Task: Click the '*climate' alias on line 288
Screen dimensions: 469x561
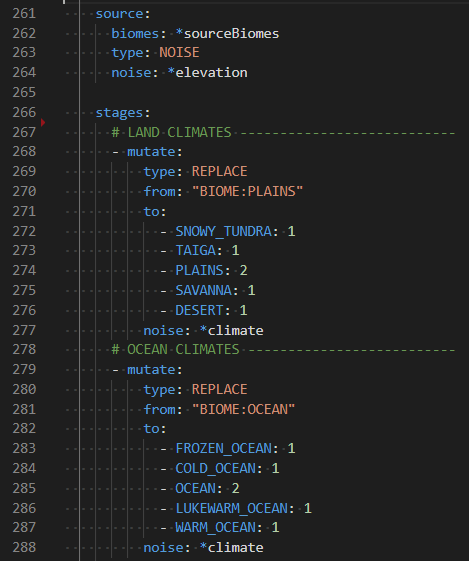Action: click(x=231, y=548)
